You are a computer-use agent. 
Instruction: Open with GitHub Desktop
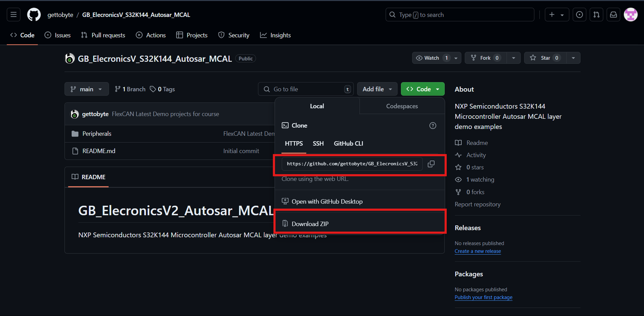point(360,201)
